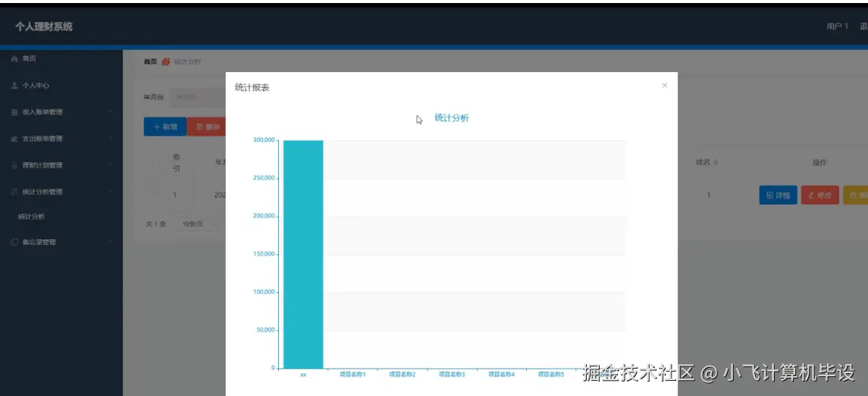868x396 pixels.
Task: Click the 项目名称1 x-axis label
Action: pyautogui.click(x=353, y=375)
